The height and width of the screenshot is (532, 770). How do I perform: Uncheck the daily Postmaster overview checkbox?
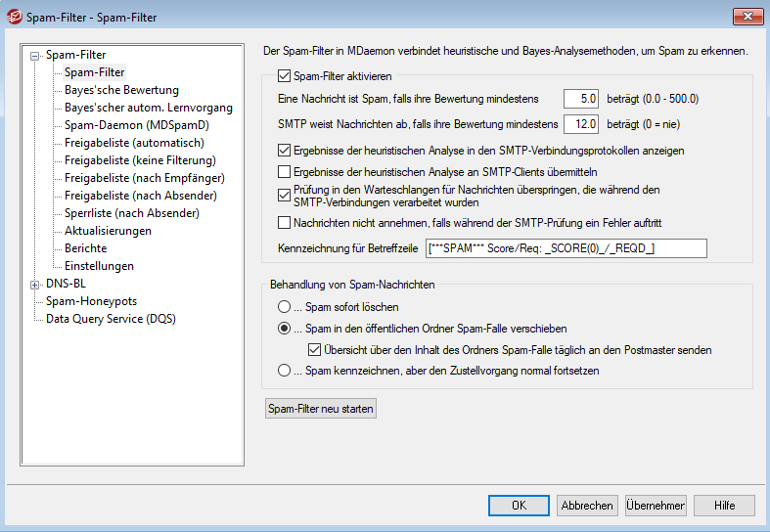click(x=314, y=349)
